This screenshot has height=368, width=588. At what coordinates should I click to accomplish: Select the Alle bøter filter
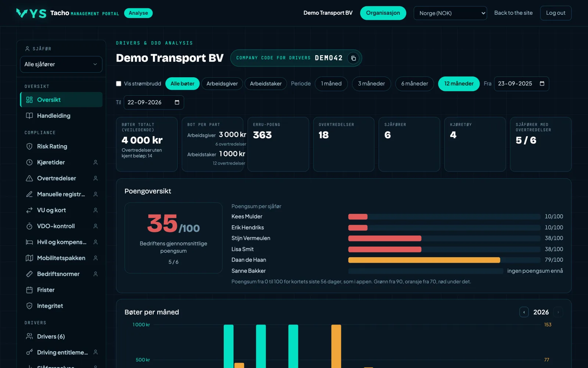coord(182,84)
